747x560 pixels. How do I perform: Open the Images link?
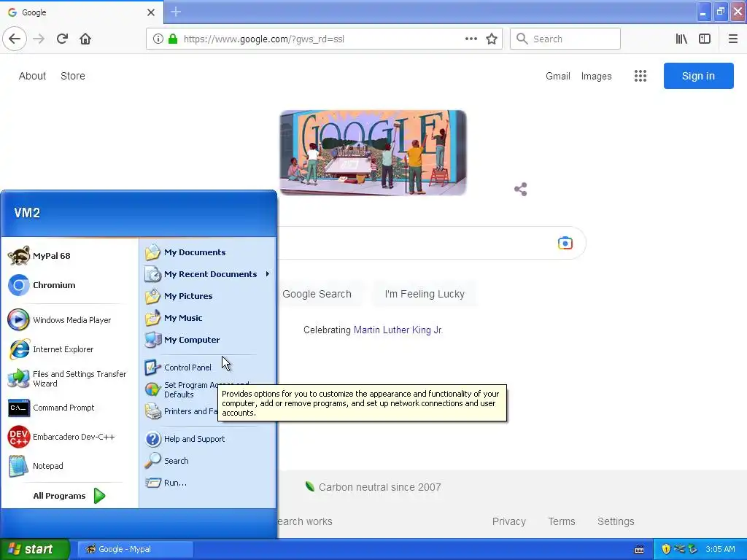click(596, 76)
